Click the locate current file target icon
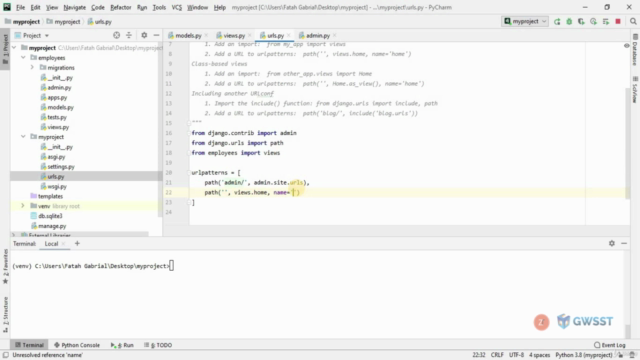This screenshot has height=360, width=640. tap(117, 36)
